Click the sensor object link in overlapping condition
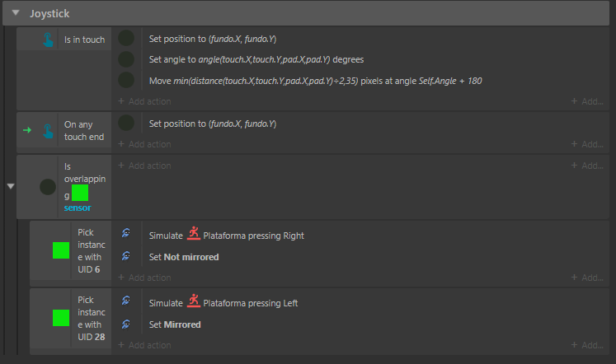Image resolution: width=616 pixels, height=364 pixels. (x=78, y=208)
